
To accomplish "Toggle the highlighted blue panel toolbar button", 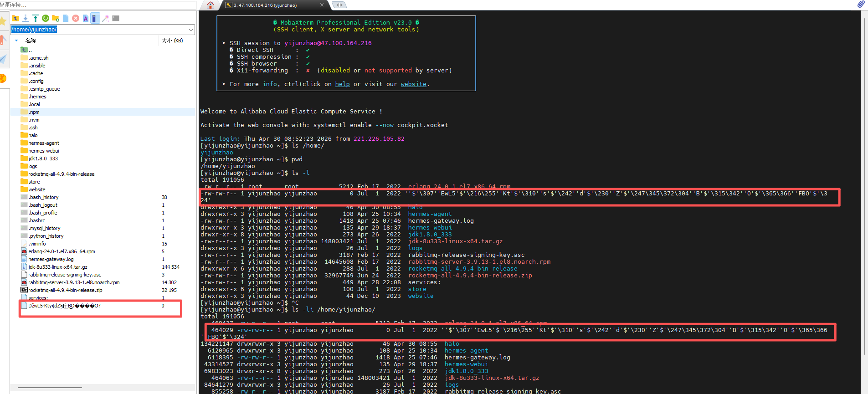I will (95, 18).
